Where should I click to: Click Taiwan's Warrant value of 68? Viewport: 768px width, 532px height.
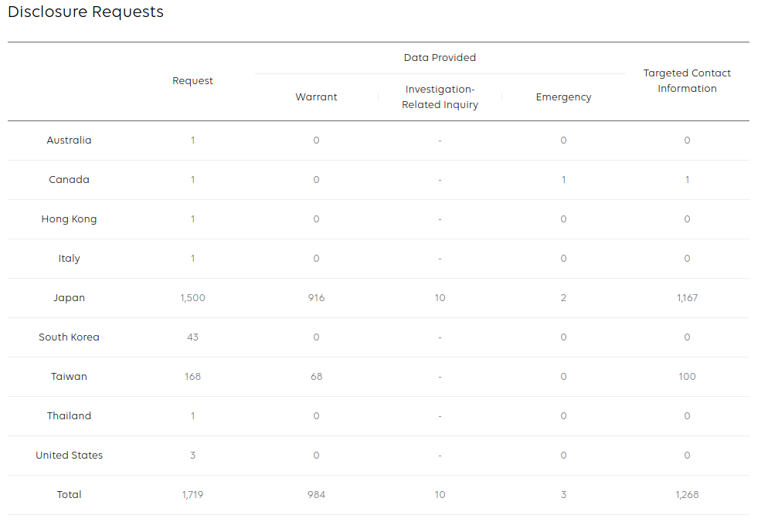coord(317,377)
